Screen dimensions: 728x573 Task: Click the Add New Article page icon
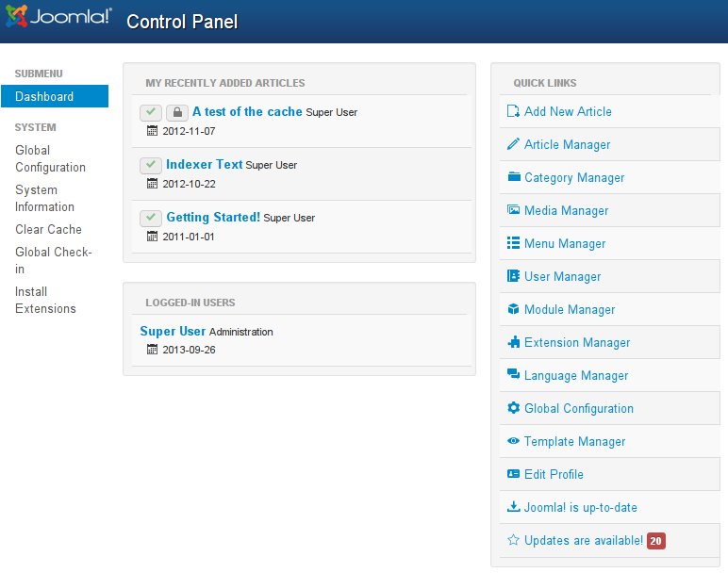click(x=513, y=111)
